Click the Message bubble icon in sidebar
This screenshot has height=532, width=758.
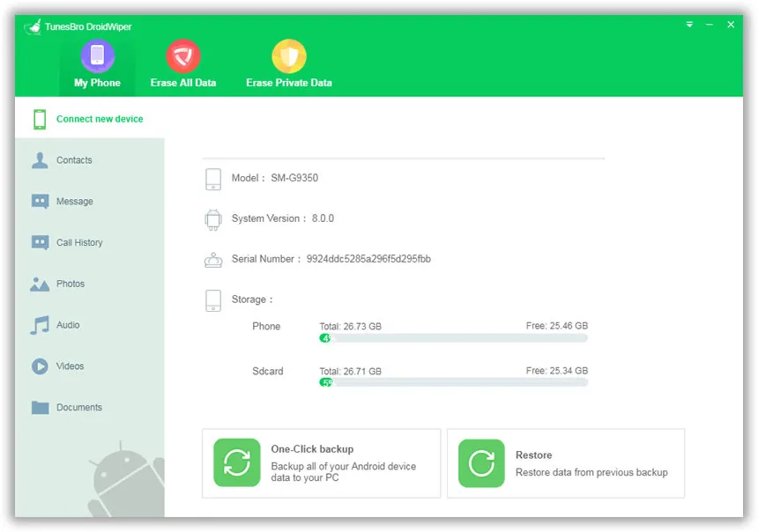coord(40,202)
